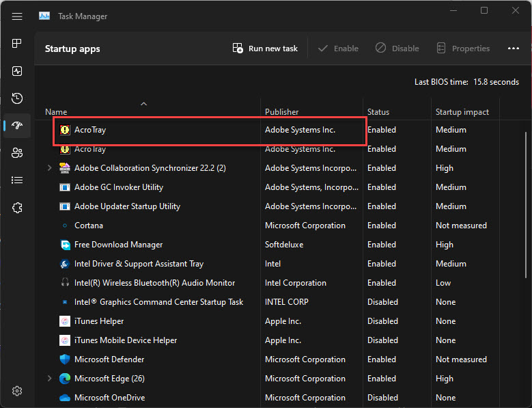Open the hamburger navigation menu
Image resolution: width=532 pixels, height=408 pixels.
pyautogui.click(x=17, y=16)
